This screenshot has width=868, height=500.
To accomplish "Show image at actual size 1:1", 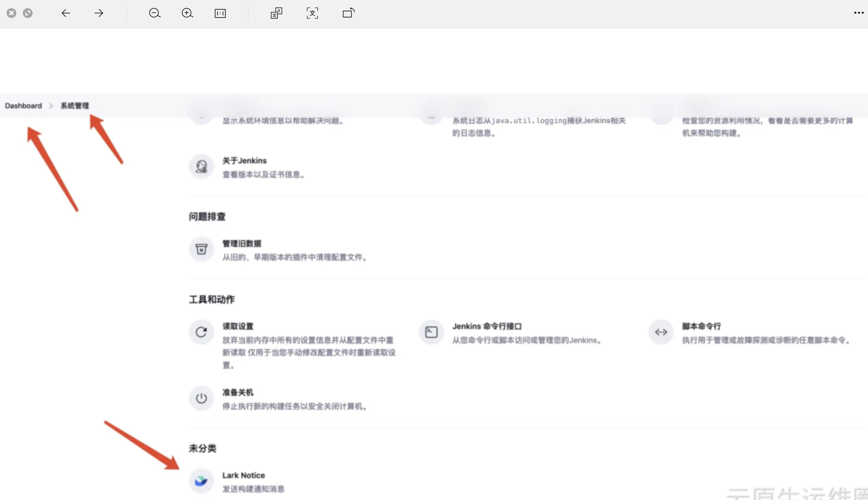I will pyautogui.click(x=220, y=13).
